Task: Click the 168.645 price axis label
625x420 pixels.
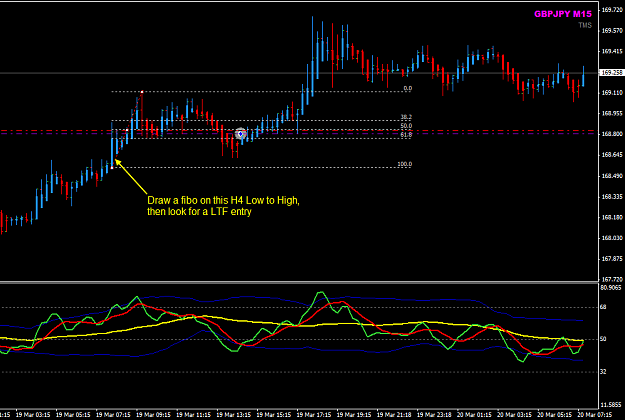Action: [612, 155]
